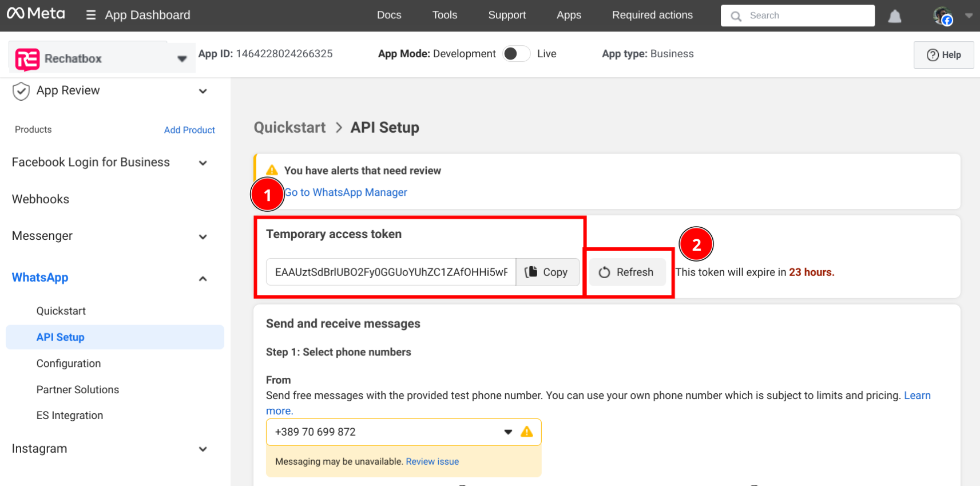Click App type: Business text
This screenshot has width=980, height=486.
point(648,54)
